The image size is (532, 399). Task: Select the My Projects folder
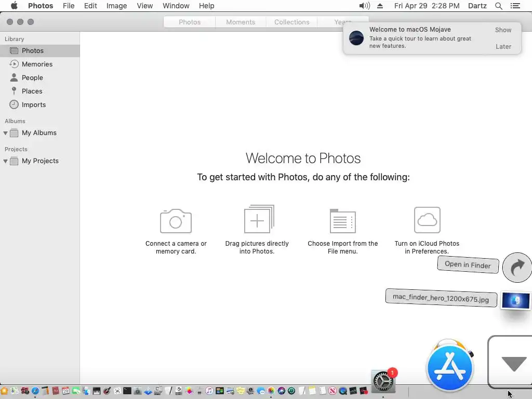point(39,161)
